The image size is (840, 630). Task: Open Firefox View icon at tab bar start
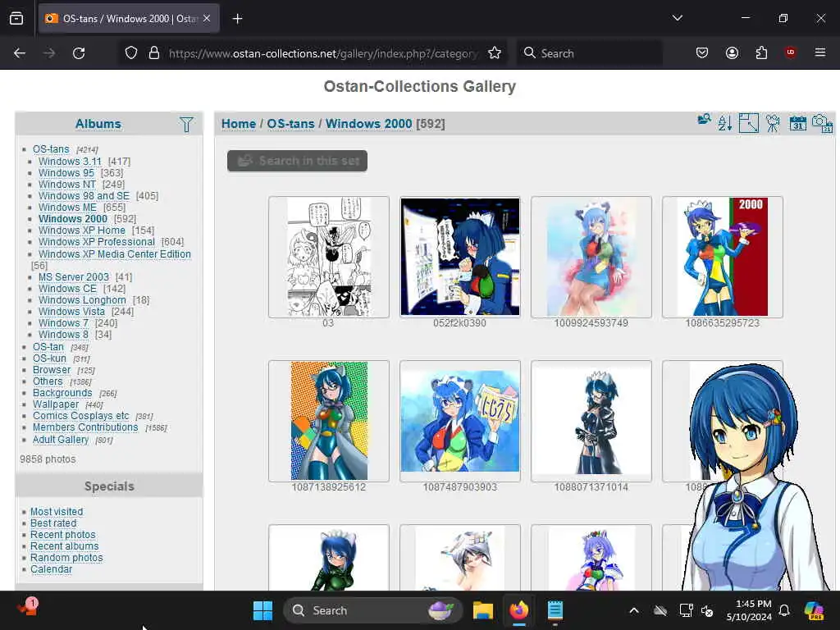(x=16, y=18)
